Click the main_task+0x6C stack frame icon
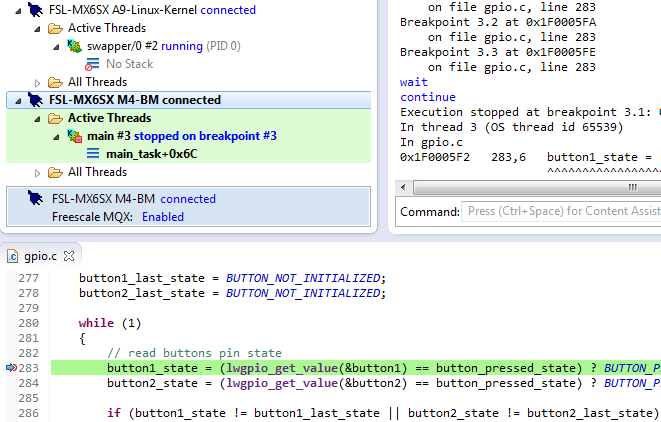The image size is (661, 422). click(93, 153)
